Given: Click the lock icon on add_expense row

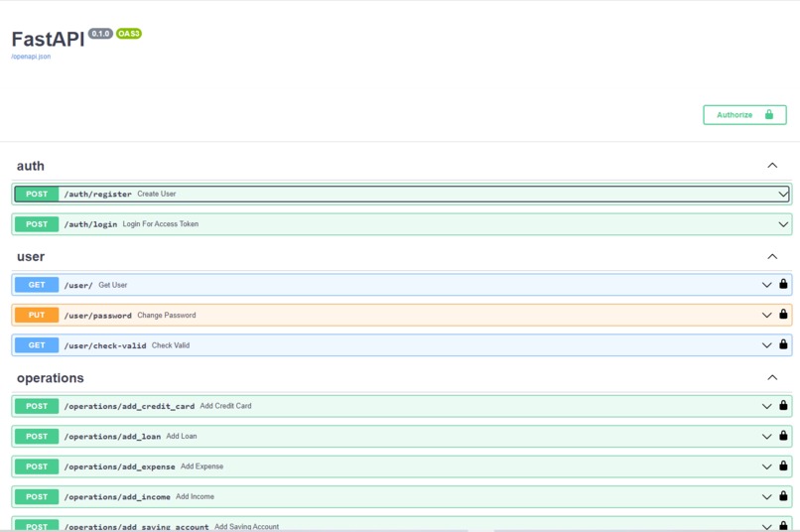Looking at the screenshot, I should point(783,465).
